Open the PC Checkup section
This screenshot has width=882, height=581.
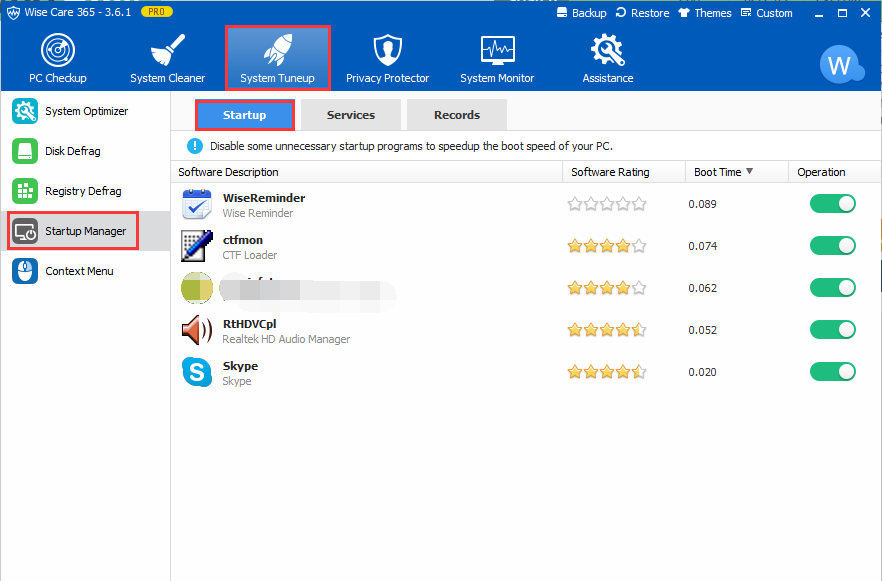click(58, 58)
